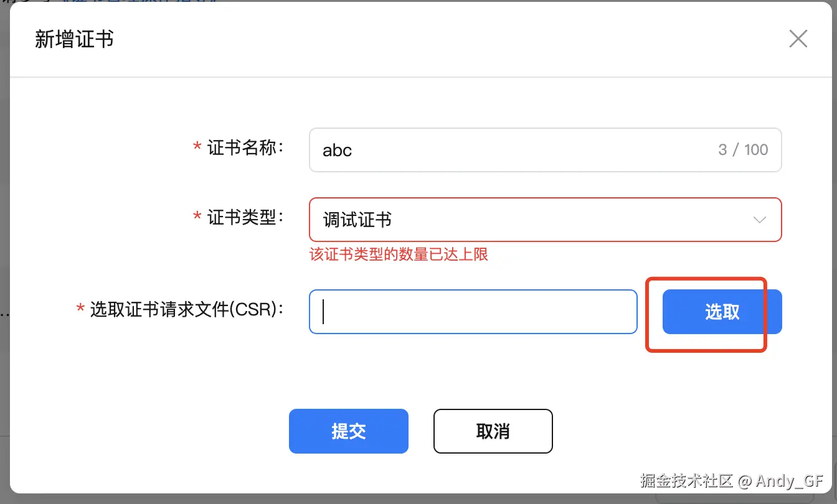This screenshot has height=504, width=837.
Task: Click the 掘金技术社区 @ Andy_GF watermark
Action: click(x=731, y=480)
